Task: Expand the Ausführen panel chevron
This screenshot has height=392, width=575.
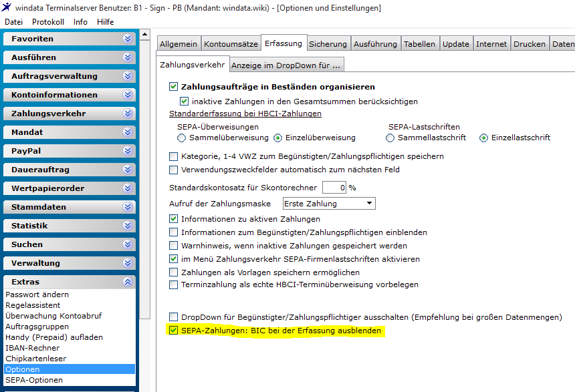Action: [128, 57]
